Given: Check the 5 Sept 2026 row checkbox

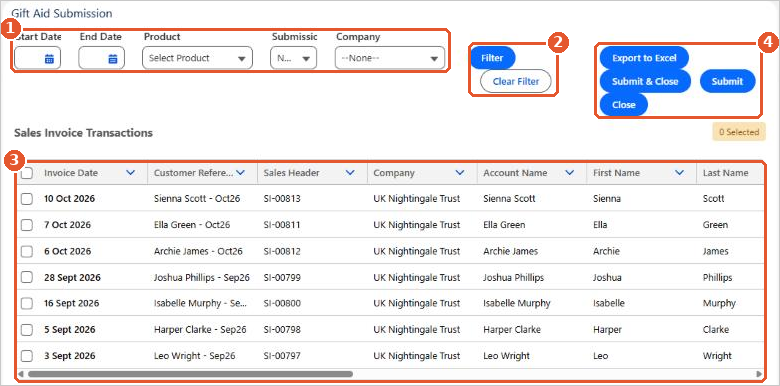Looking at the screenshot, I should click(27, 329).
